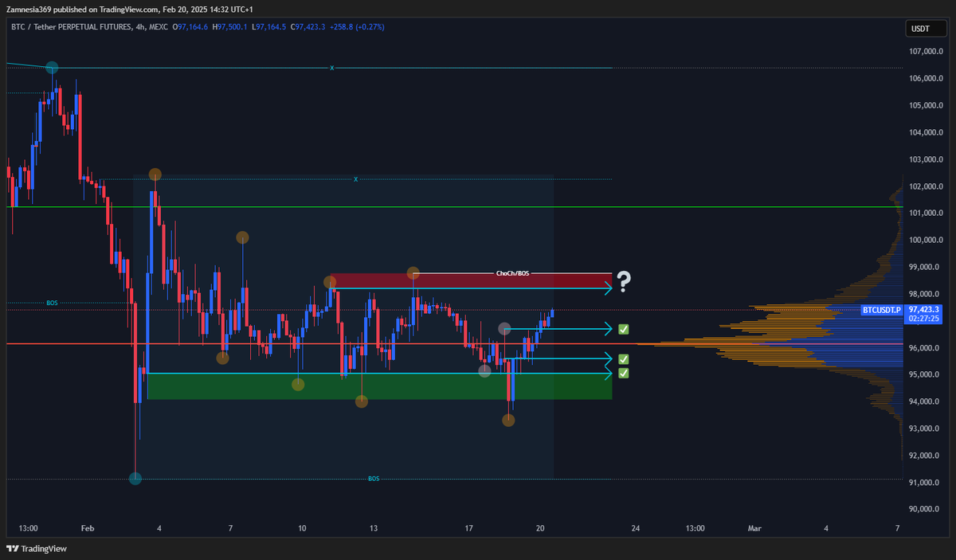Click the 107,000.0 price axis label
Screen dimensions: 956x560
927,52
